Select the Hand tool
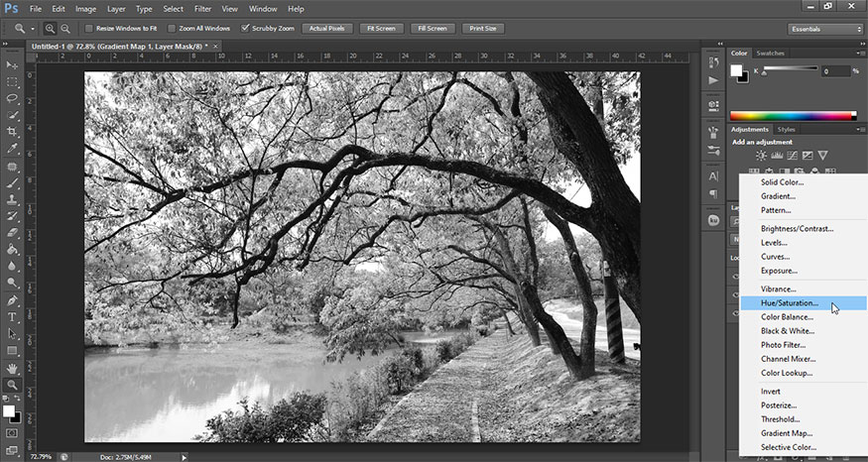The width and height of the screenshot is (868, 462). tap(12, 369)
